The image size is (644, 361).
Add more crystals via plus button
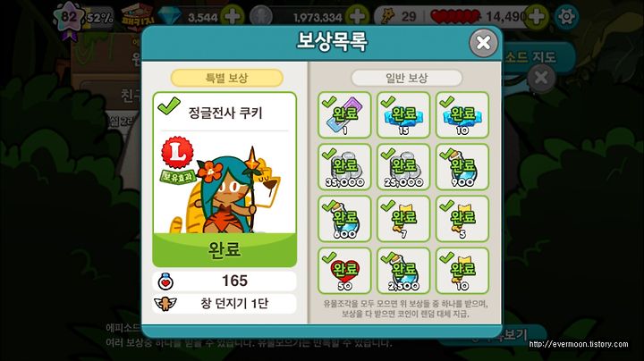tap(233, 17)
